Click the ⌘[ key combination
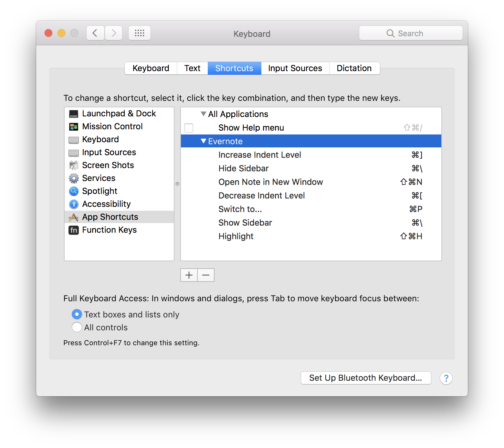This screenshot has height=448, width=504. (x=417, y=196)
